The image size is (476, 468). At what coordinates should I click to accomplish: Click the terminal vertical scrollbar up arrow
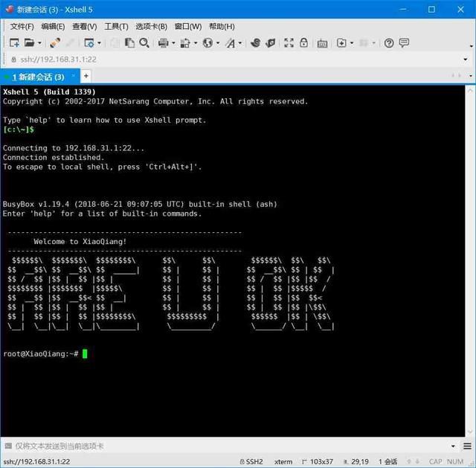(x=470, y=91)
